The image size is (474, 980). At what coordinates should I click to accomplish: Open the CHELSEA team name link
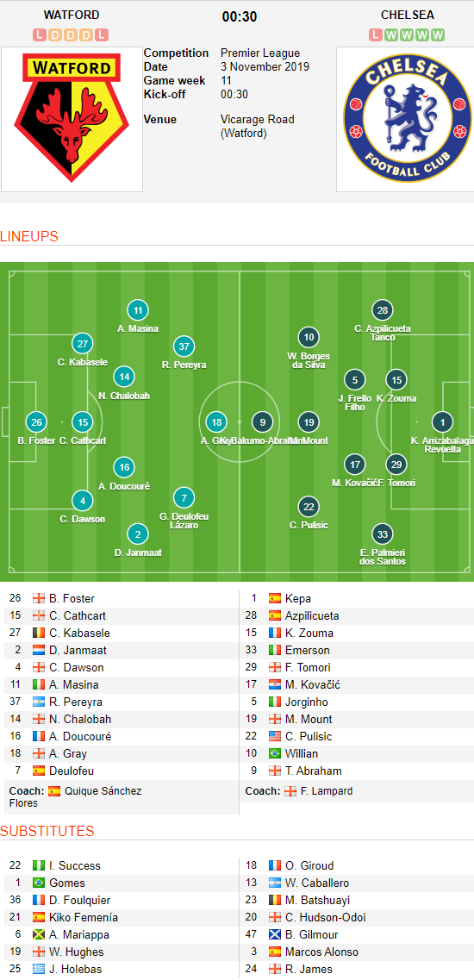pos(407,15)
